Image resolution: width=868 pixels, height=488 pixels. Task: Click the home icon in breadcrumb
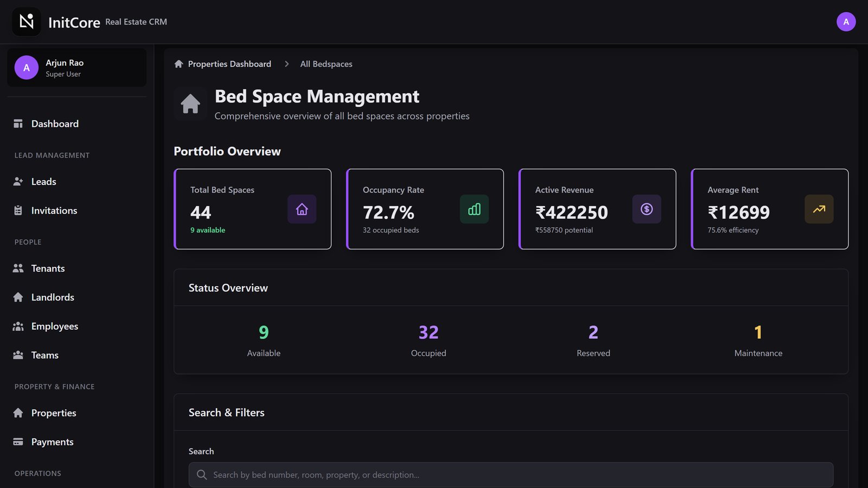(x=178, y=64)
